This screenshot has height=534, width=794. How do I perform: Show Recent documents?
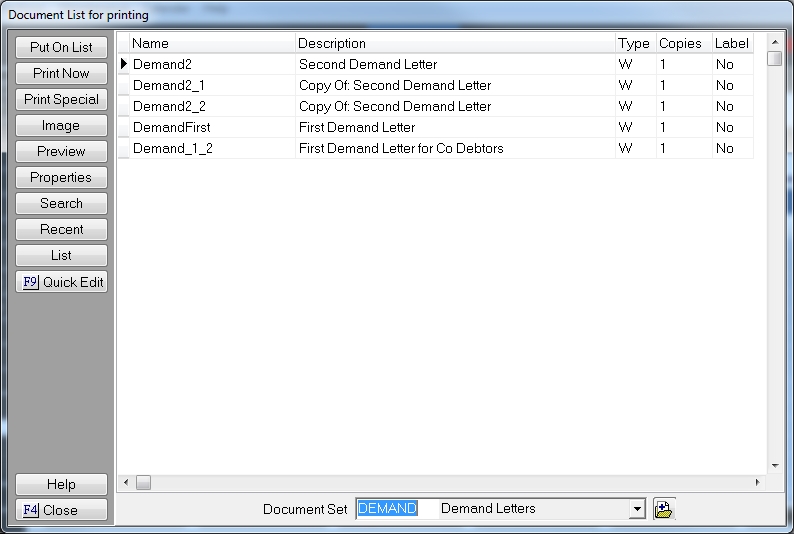click(x=61, y=230)
